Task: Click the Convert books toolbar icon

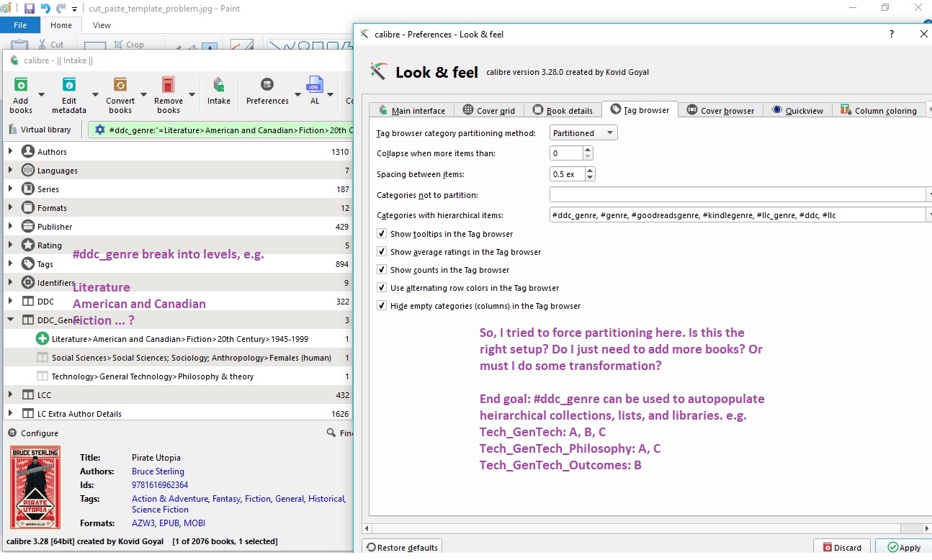Action: [x=120, y=85]
